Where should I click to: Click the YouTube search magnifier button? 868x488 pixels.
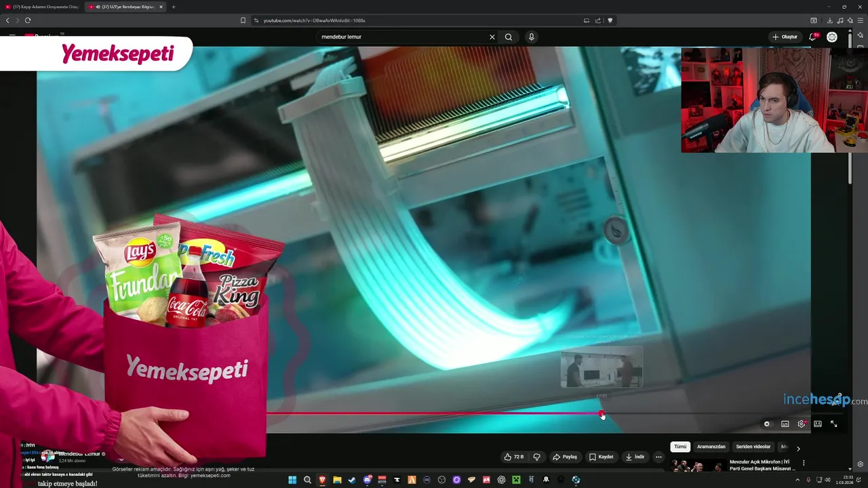[509, 37]
